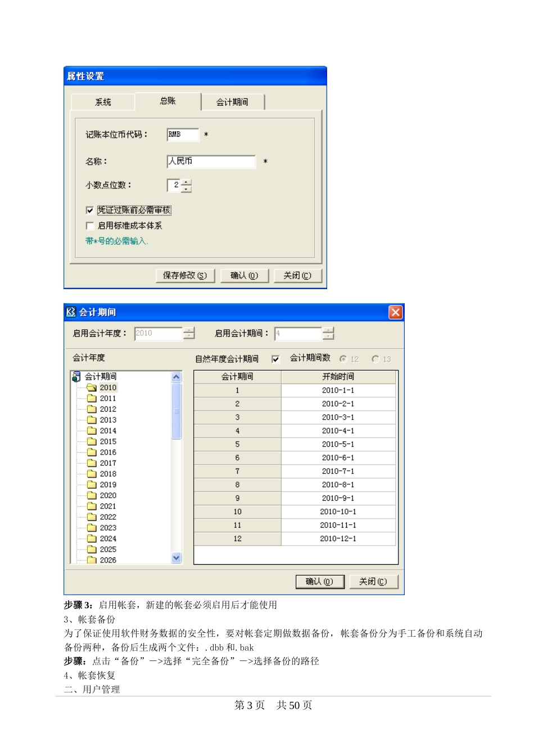
Task: Click 关闭(C) in 会计期间 window
Action: pos(373,582)
